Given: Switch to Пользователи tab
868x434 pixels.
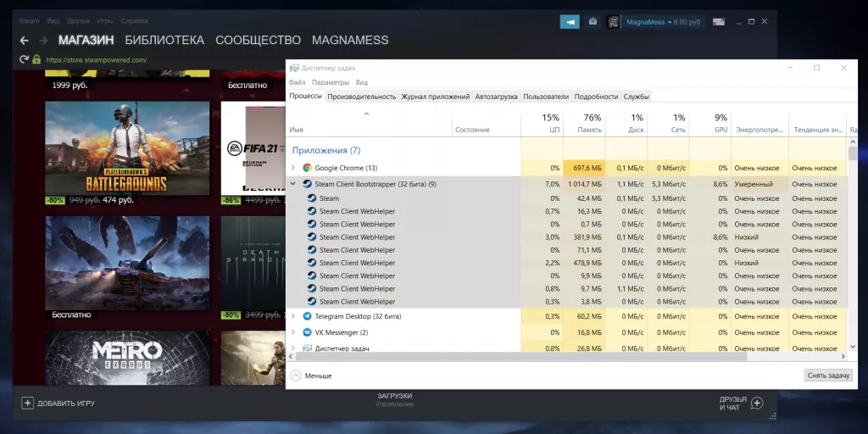Looking at the screenshot, I should [x=546, y=97].
